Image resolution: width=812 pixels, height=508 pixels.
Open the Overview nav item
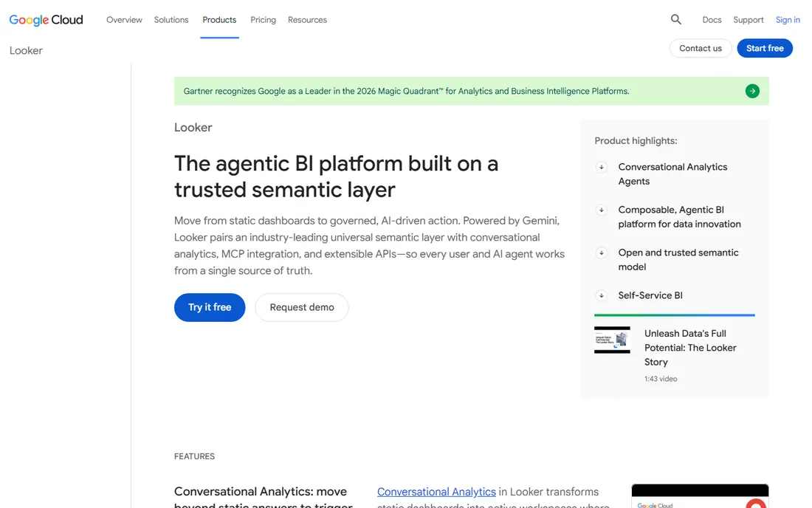point(124,20)
